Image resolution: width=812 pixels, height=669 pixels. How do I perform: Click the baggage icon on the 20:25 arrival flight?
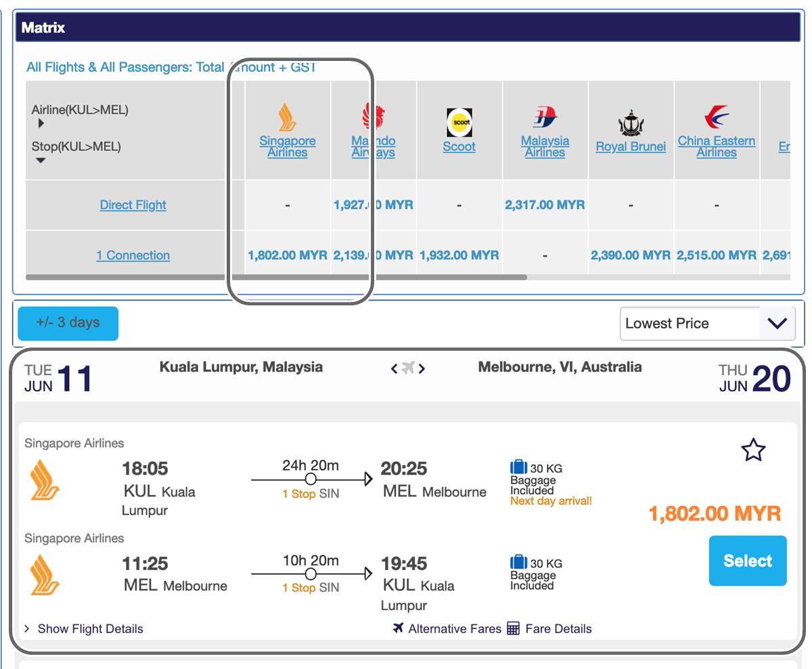518,467
